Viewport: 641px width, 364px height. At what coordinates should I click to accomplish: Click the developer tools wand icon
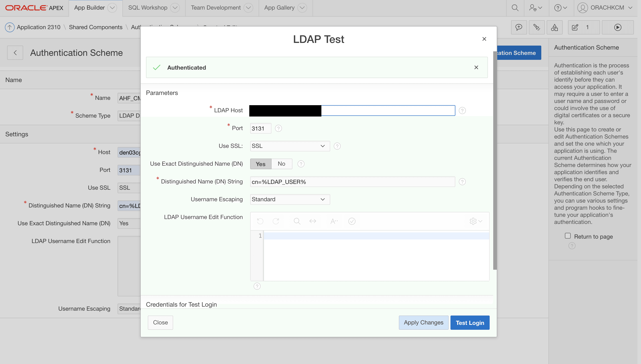tap(536, 27)
